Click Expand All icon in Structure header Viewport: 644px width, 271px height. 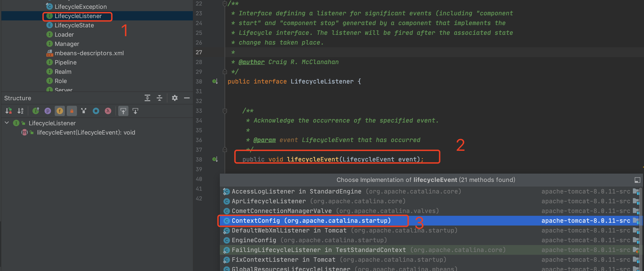pyautogui.click(x=147, y=98)
